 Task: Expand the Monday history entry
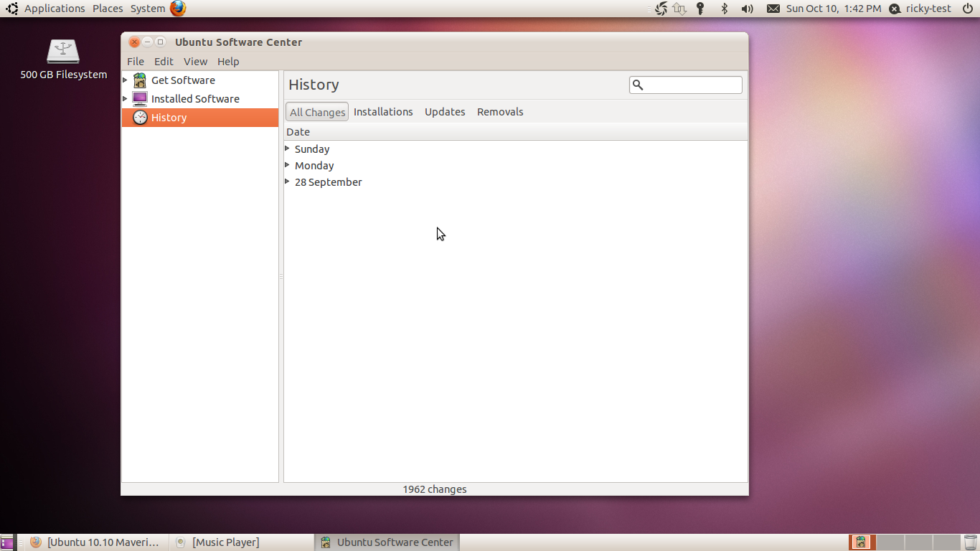[288, 165]
